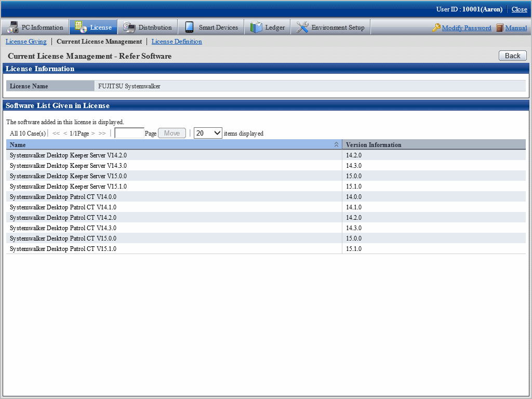Select row Systemwalker Desktop Patrol CT V15.0.0
This screenshot has height=399, width=532.
266,238
